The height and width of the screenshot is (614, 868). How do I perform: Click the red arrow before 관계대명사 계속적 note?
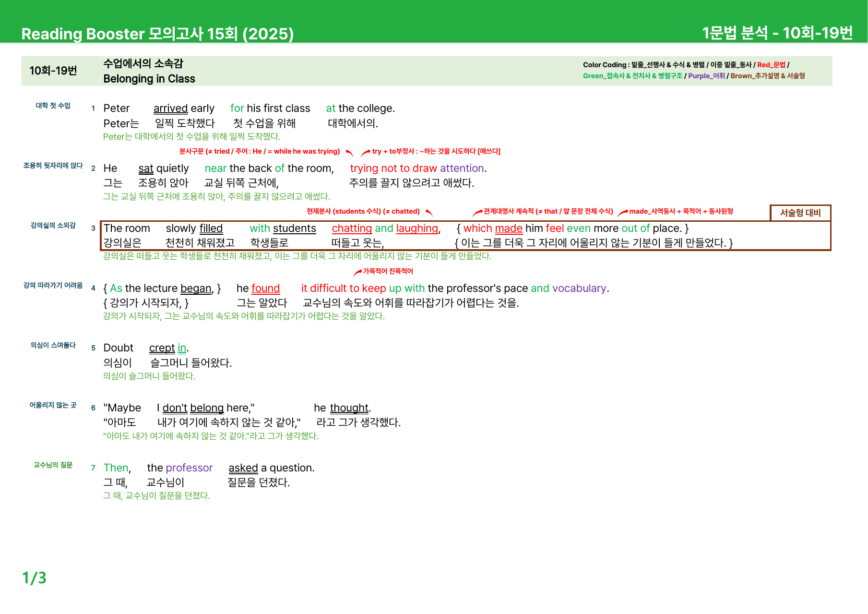point(477,213)
